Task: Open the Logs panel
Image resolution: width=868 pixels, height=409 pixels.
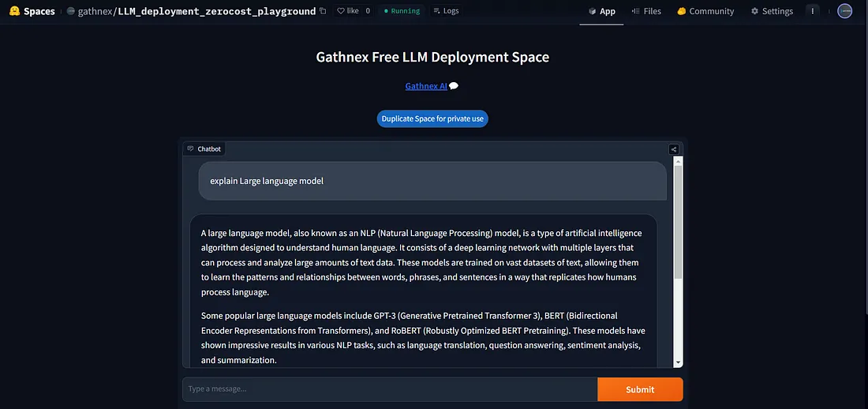Action: [x=446, y=11]
